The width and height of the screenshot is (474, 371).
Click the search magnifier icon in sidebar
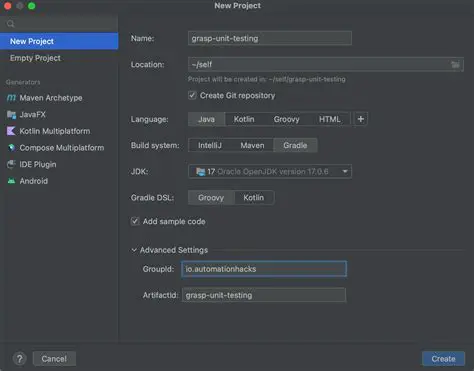[x=11, y=24]
